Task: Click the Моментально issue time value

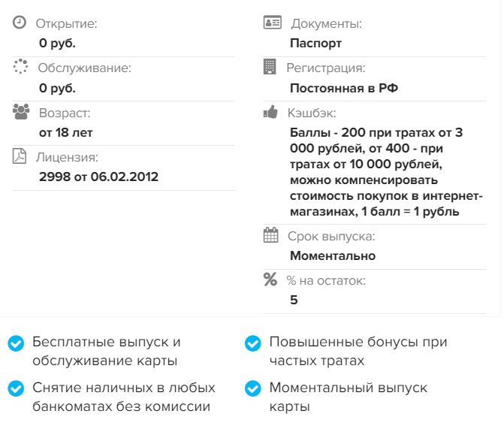Action: click(x=333, y=255)
